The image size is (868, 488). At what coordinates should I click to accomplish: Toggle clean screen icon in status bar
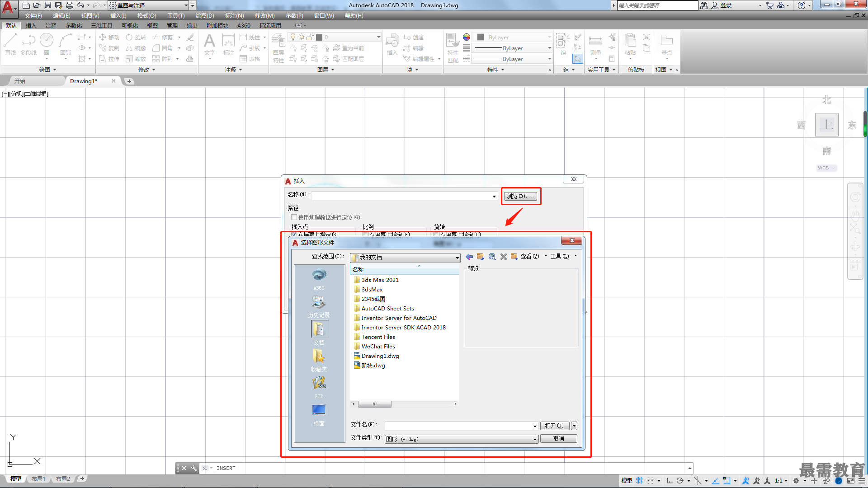pos(850,481)
